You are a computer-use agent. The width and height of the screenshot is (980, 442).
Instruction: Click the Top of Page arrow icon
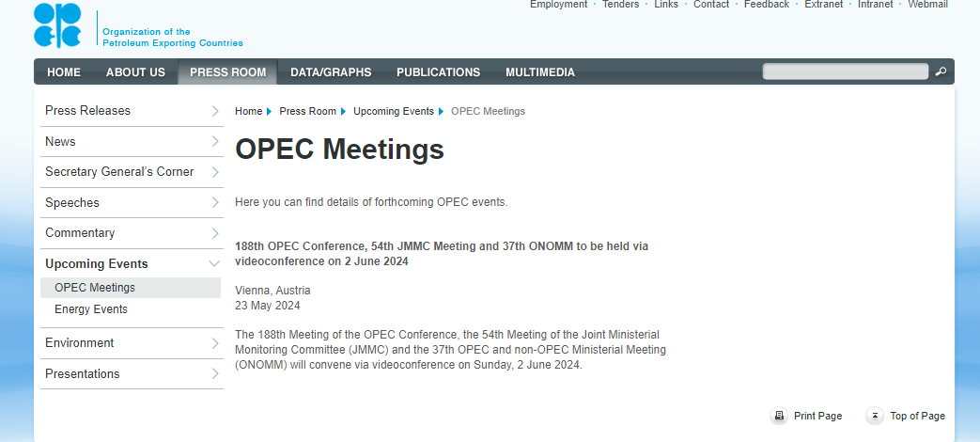[x=875, y=416]
